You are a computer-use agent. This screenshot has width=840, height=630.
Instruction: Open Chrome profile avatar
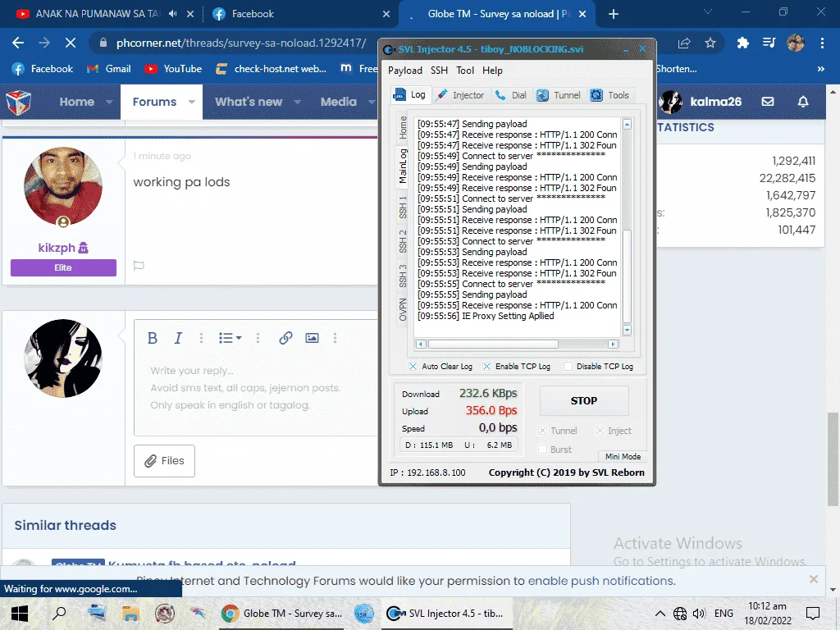tap(796, 43)
